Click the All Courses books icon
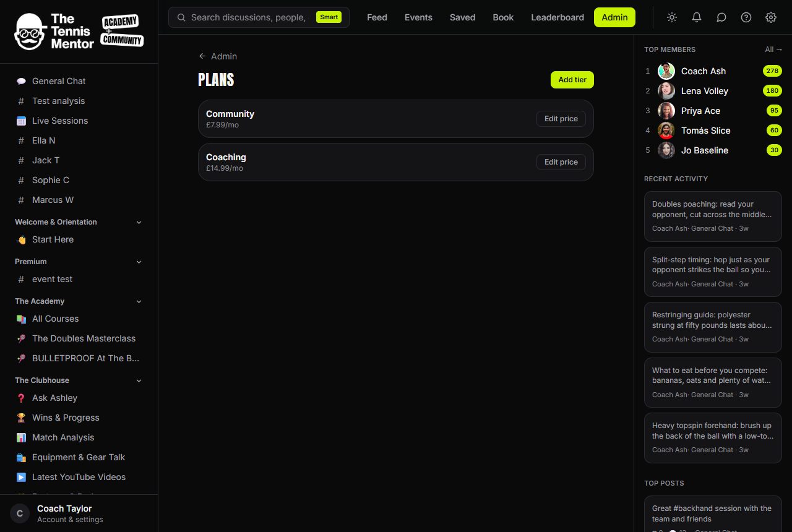 (x=21, y=319)
